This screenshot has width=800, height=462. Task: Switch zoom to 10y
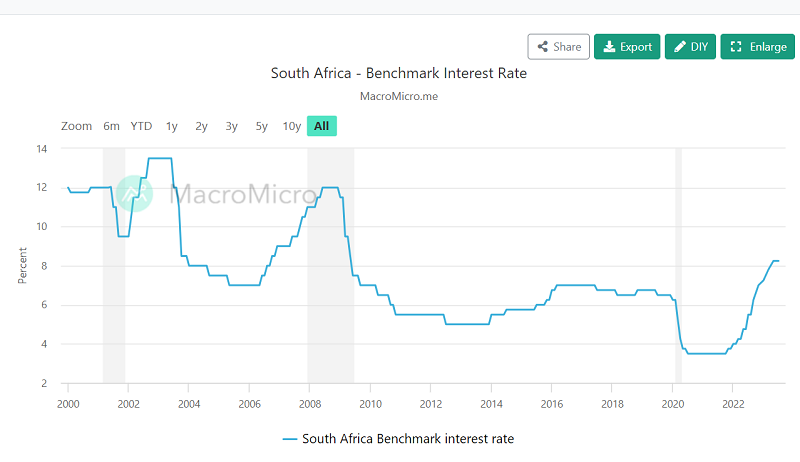[x=291, y=126]
